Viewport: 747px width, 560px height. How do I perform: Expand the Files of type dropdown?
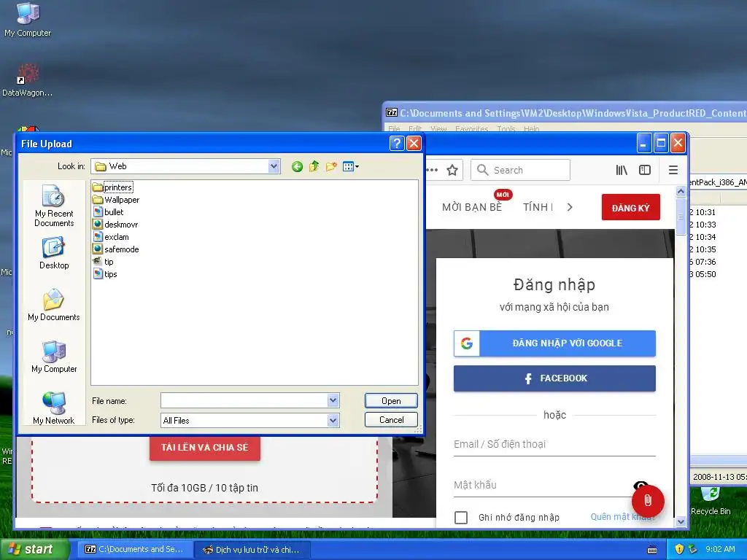coord(333,420)
